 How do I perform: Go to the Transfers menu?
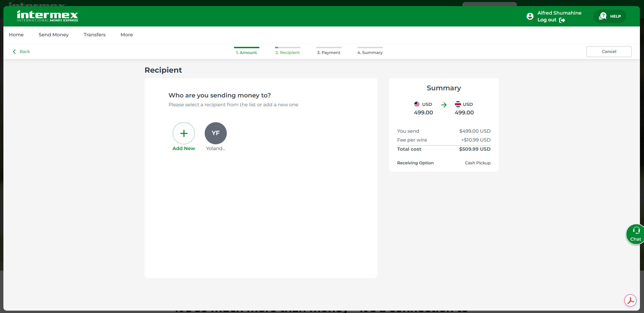click(95, 35)
